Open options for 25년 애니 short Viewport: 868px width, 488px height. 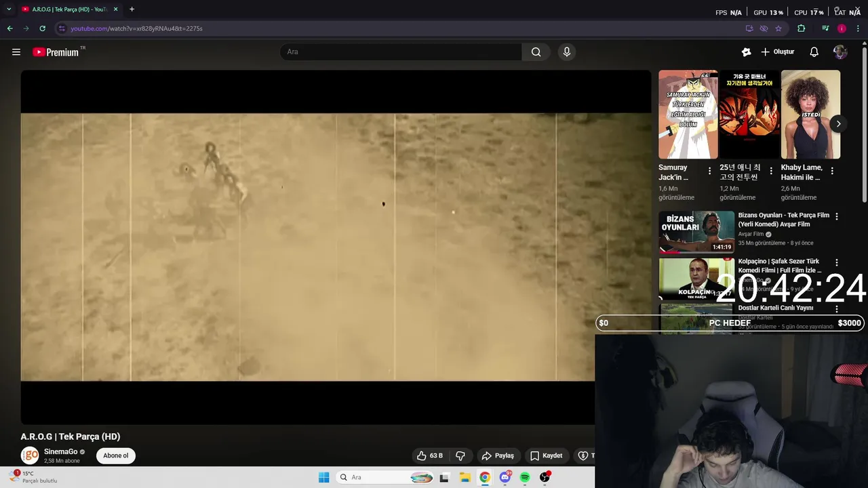point(770,171)
